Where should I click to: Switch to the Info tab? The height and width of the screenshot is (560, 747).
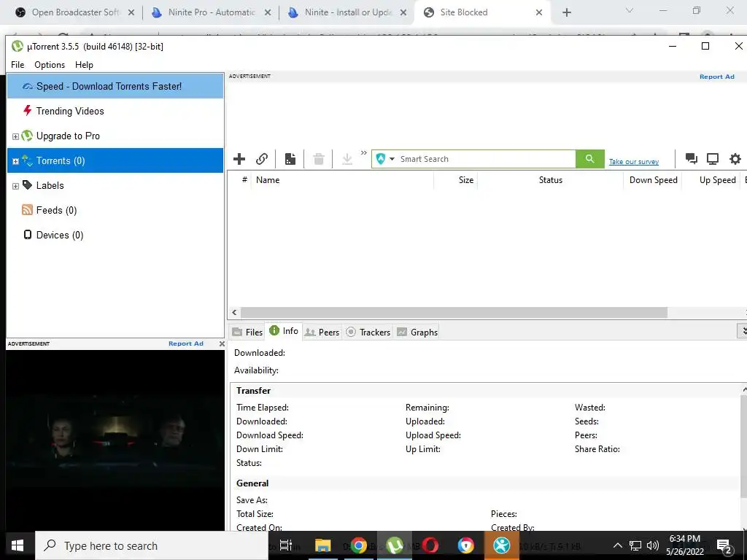[284, 331]
